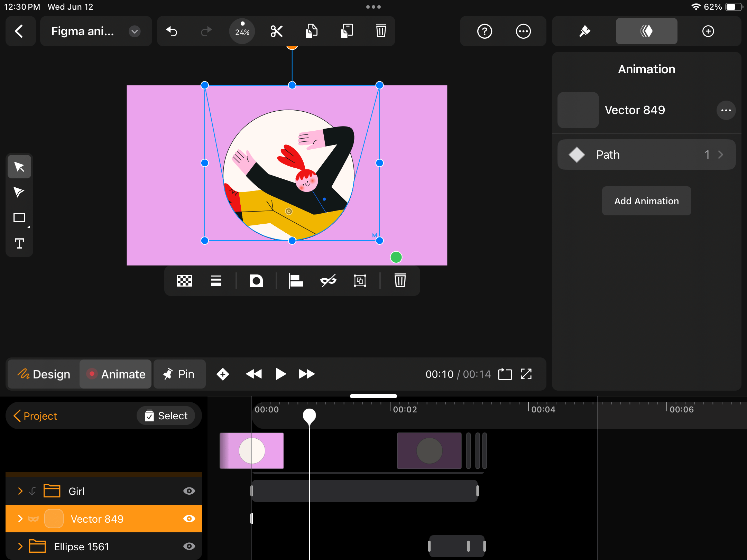Click the purple clip thumbnail at 00:03

(x=429, y=450)
